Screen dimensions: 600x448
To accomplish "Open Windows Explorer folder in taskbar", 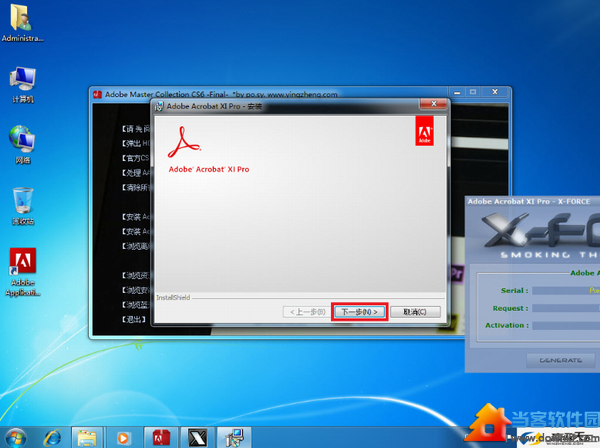I will pos(87,437).
